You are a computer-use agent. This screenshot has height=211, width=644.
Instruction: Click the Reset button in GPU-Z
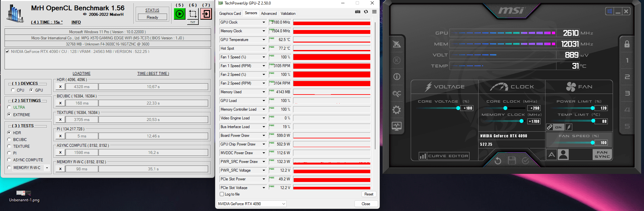(369, 194)
